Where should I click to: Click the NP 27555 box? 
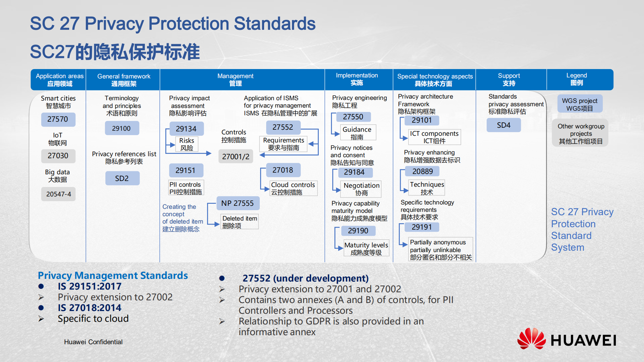point(237,203)
